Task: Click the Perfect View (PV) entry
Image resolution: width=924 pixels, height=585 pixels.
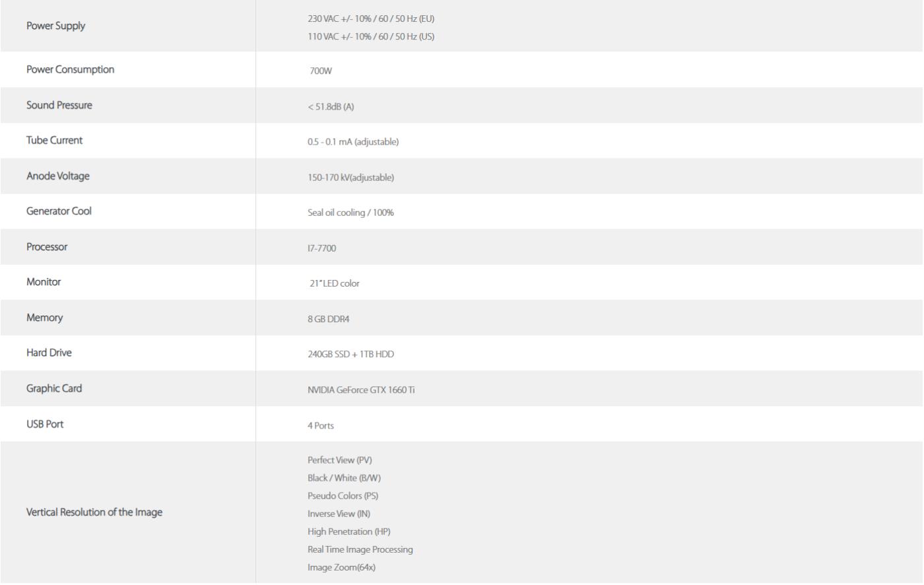Action: [x=340, y=460]
